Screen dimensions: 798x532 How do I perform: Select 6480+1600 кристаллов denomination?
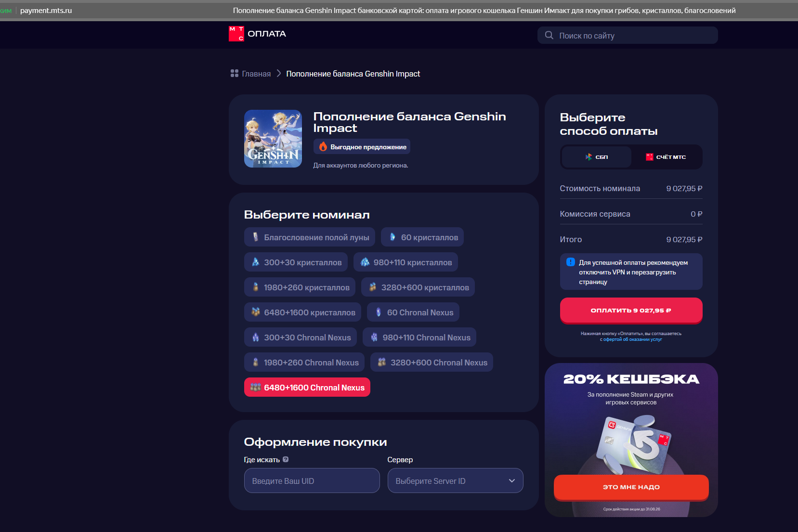click(x=302, y=312)
